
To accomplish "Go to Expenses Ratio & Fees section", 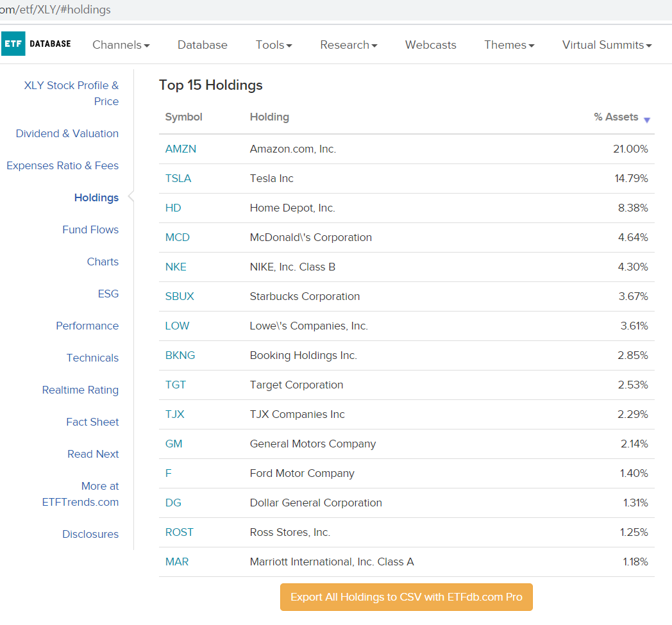I will pos(63,165).
